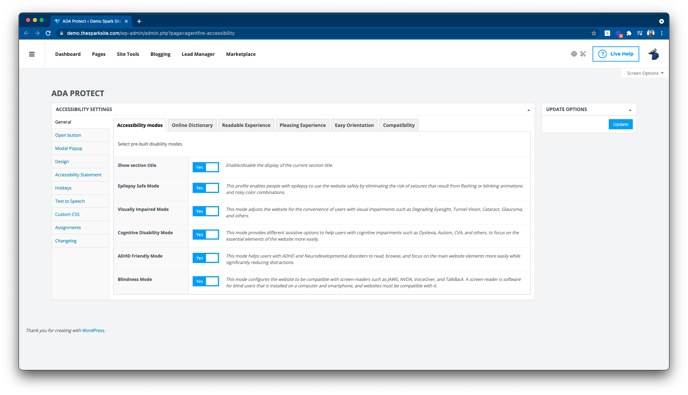The image size is (688, 395).
Task: Click the browser back arrow
Action: [26, 33]
